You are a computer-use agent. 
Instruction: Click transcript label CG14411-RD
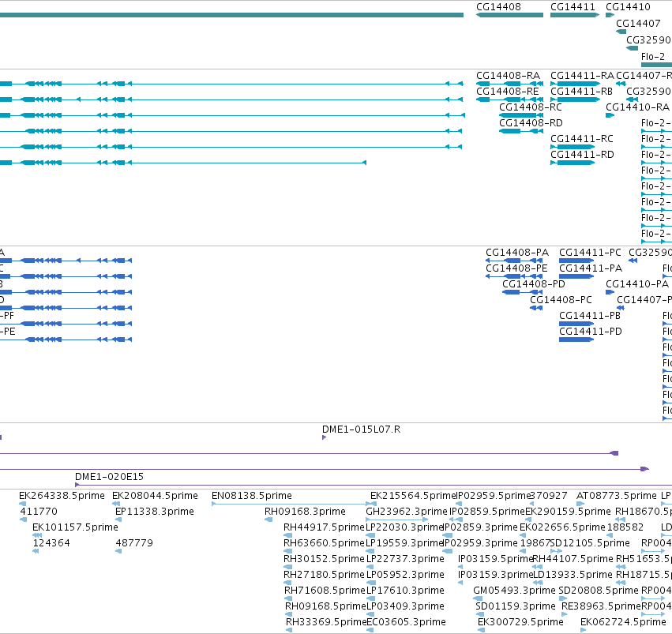[582, 155]
